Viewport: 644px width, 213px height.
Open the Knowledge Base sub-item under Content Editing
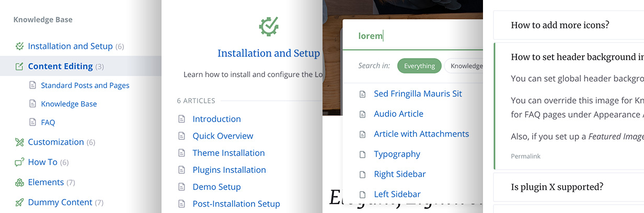click(69, 104)
